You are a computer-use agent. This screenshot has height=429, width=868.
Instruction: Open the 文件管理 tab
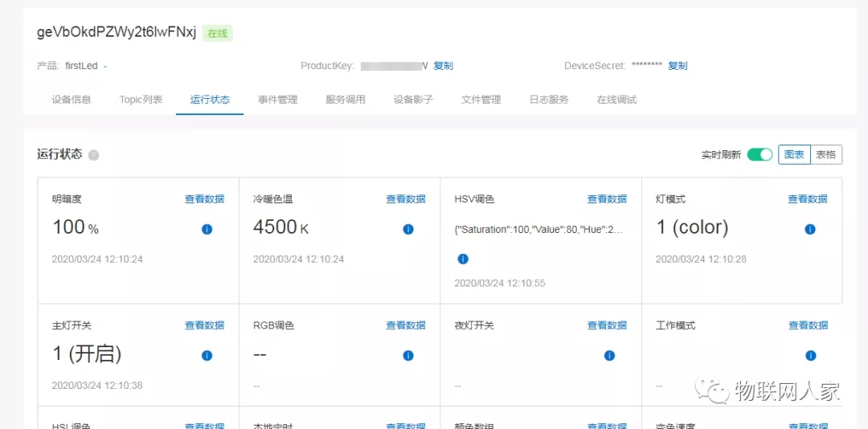coord(481,100)
